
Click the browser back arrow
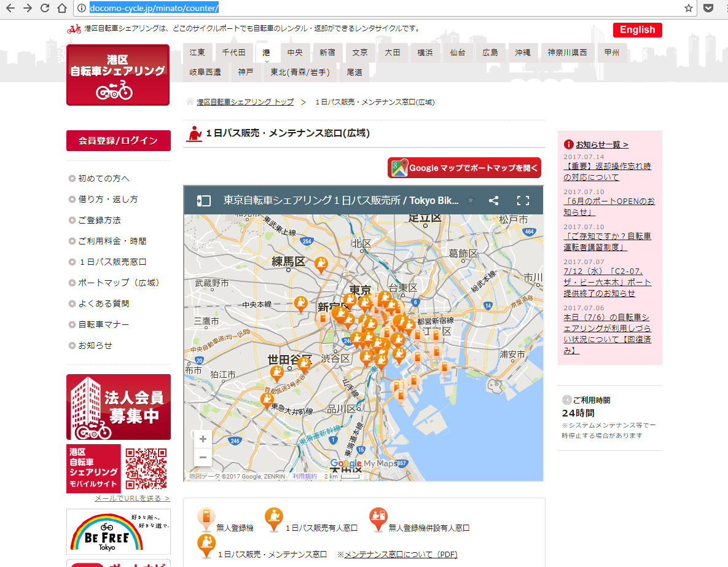[10, 8]
